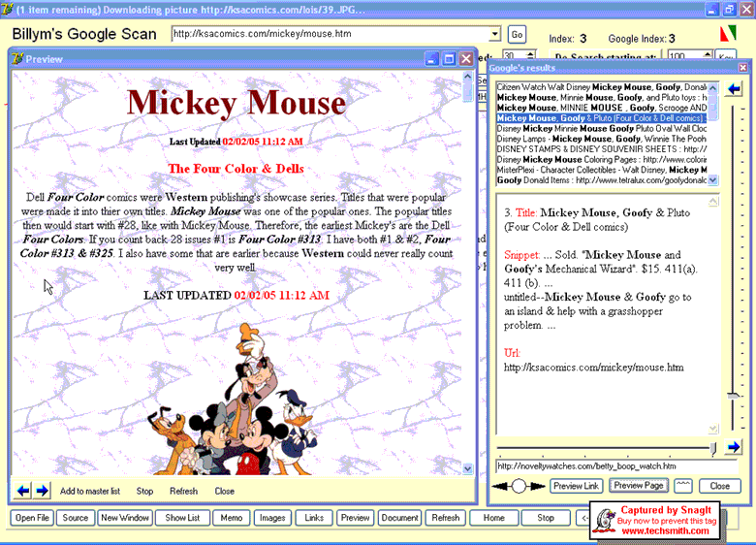
Task: Click 'Mickey Mouse' page title in preview
Action: 236,103
